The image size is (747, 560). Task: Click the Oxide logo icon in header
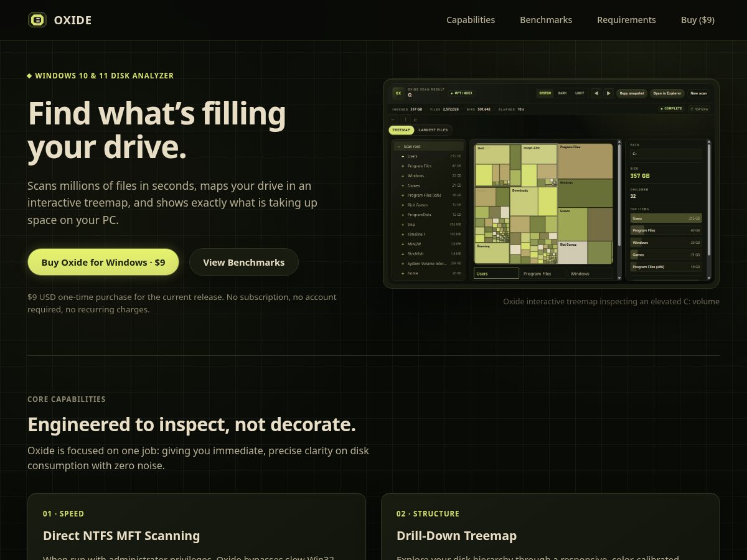[37, 20]
